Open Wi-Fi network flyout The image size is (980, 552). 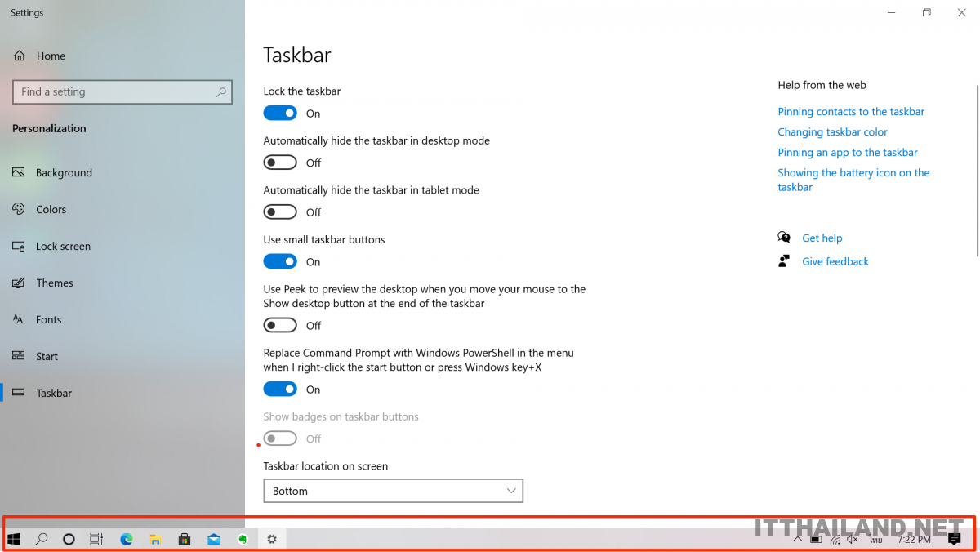point(835,539)
